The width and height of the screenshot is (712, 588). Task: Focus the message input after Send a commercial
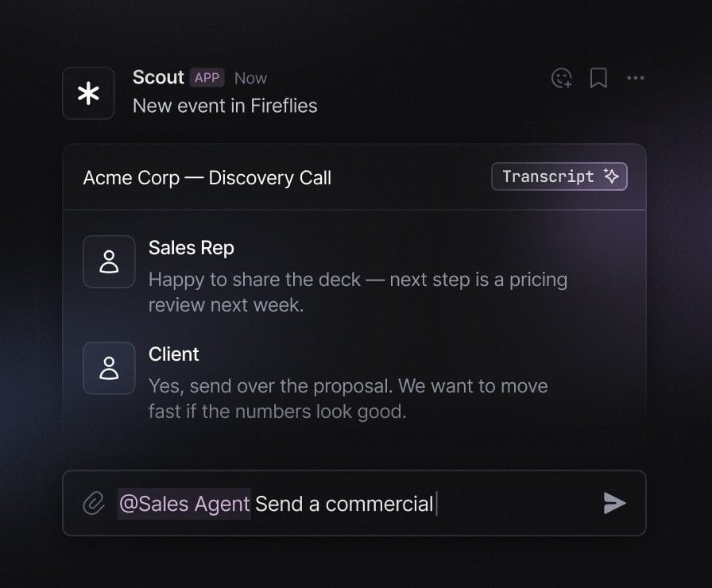click(x=513, y=504)
